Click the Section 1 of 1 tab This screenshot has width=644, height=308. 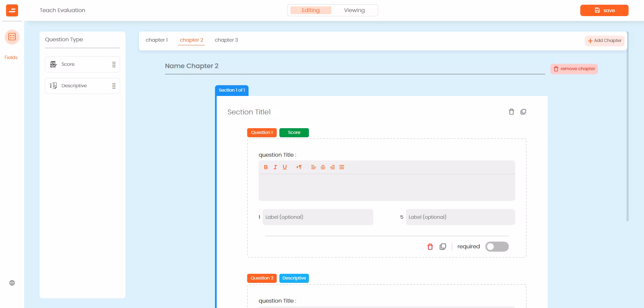(232, 90)
